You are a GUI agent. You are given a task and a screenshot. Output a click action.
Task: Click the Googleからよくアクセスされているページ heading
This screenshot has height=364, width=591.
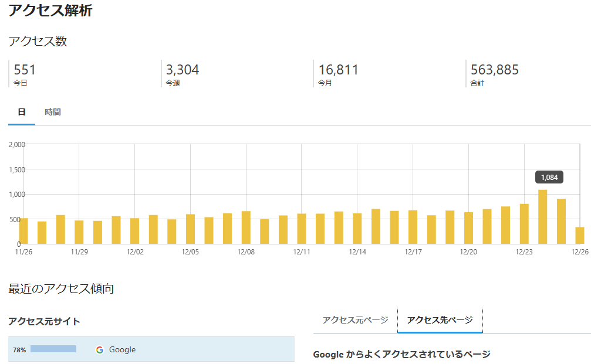pyautogui.click(x=402, y=354)
